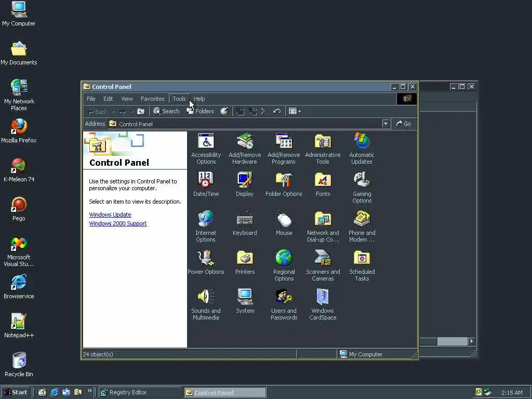532x399 pixels.
Task: Select the Mozilla Firefox desktop shortcut
Action: [19, 130]
